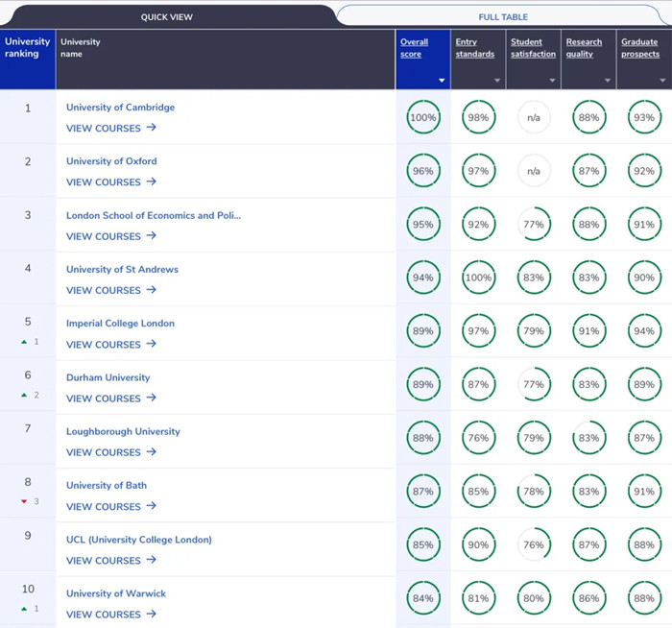Click the Research quality dropdown arrow
This screenshot has height=628, width=672.
608,81
